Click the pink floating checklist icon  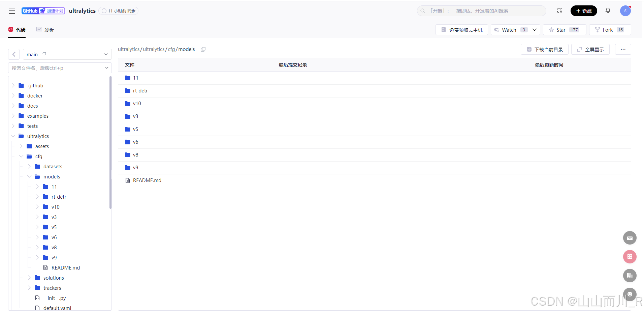tap(630, 257)
